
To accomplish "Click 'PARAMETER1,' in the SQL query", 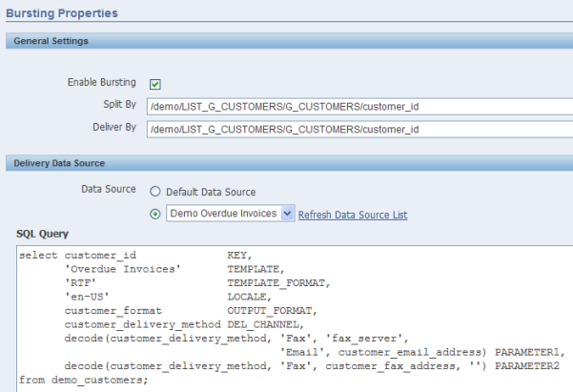I will pos(530,352).
